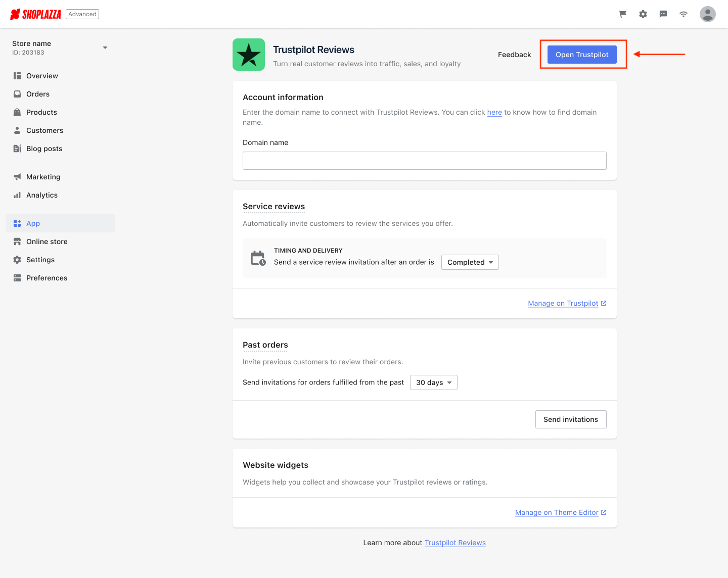The image size is (728, 578).
Task: Click the Send invitations button
Action: coord(571,419)
